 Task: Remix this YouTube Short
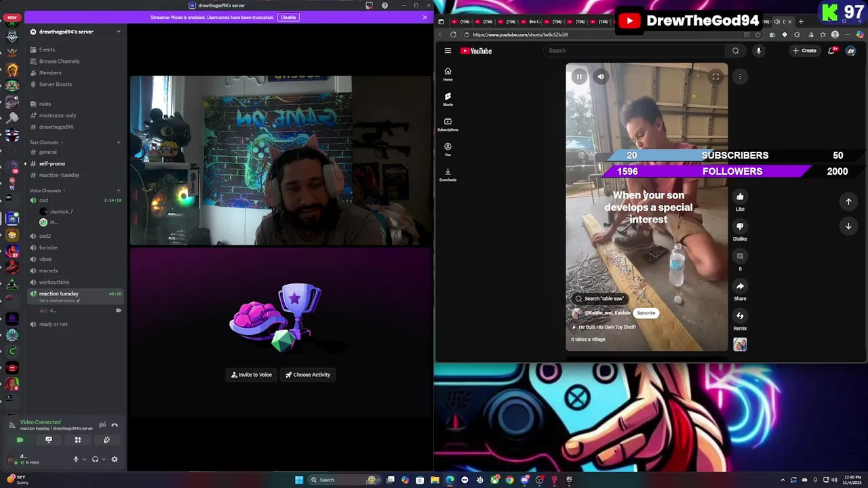coord(740,316)
